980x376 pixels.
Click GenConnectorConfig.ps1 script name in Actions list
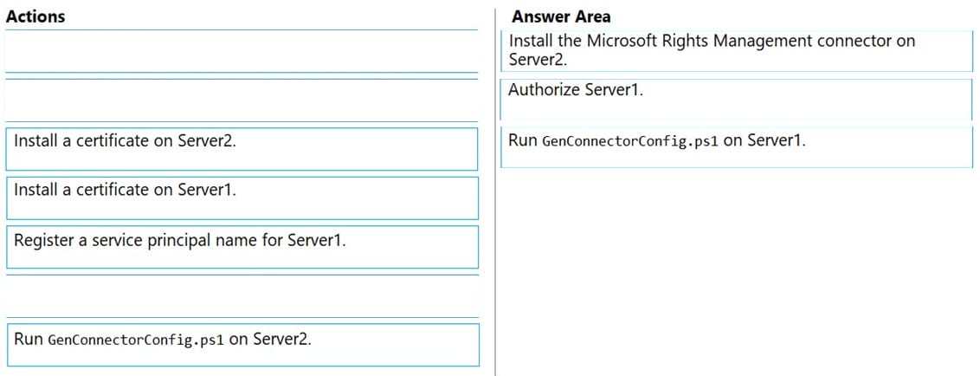[136, 340]
